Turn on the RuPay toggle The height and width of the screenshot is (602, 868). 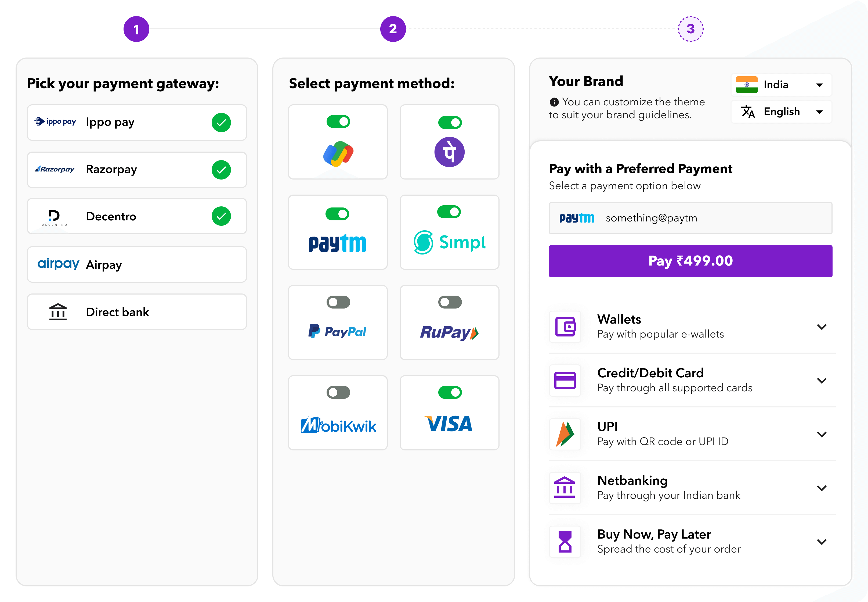pos(450,302)
